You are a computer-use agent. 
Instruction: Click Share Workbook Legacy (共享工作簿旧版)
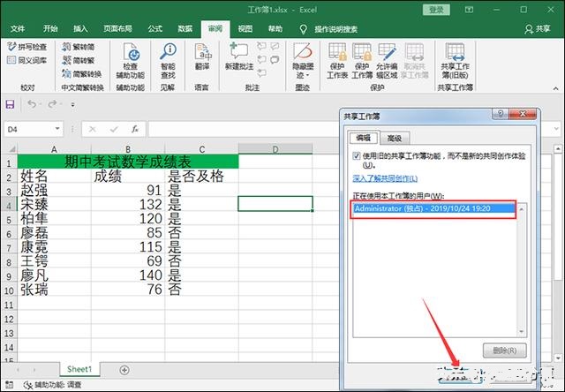pos(456,61)
